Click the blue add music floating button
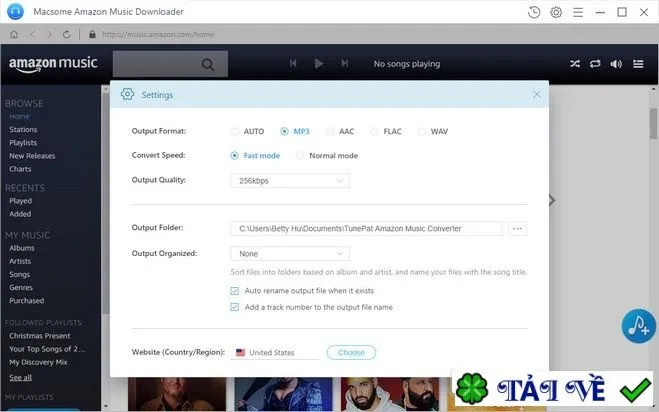The image size is (659, 412). (638, 326)
